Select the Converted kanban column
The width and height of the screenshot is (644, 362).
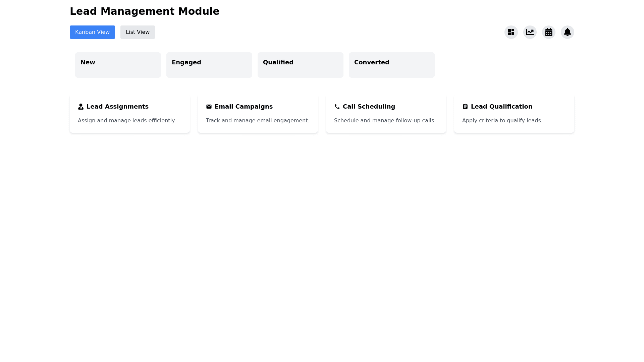(392, 65)
